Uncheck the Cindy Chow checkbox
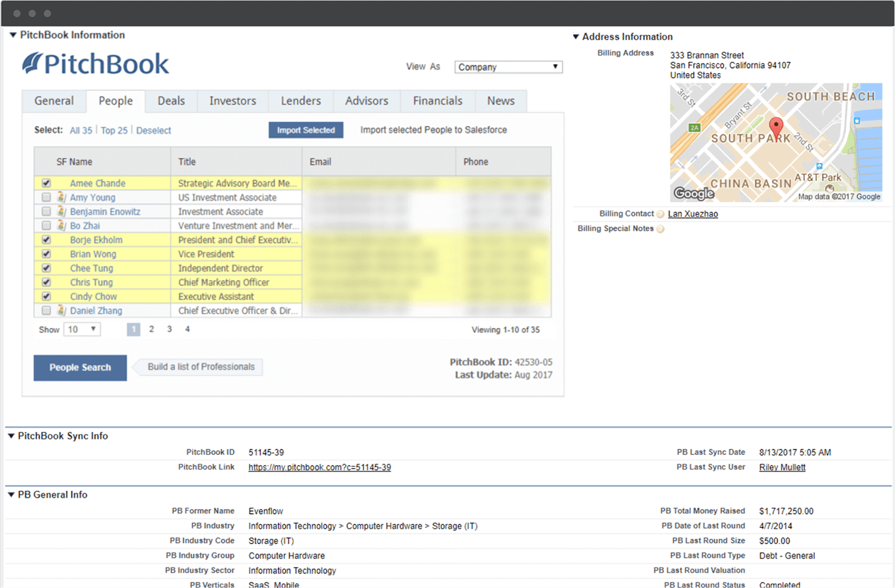Viewport: 895px width, 588px height. [46, 296]
